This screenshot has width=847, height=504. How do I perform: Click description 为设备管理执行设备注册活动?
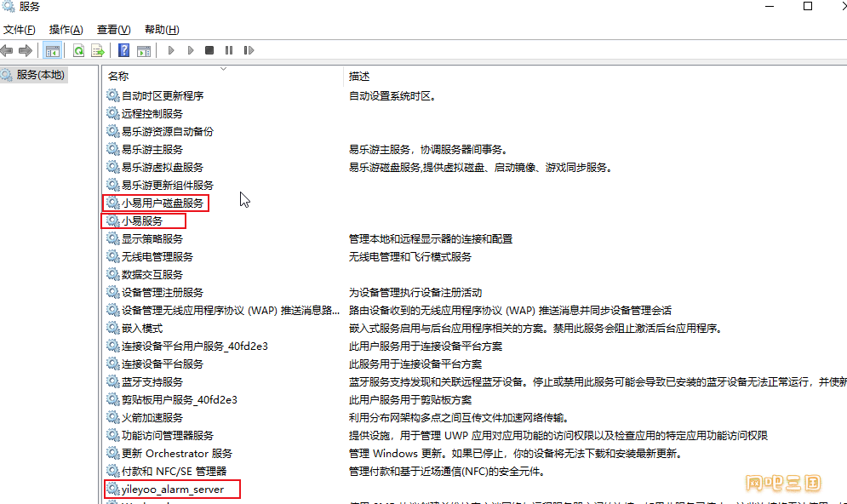[x=415, y=292]
